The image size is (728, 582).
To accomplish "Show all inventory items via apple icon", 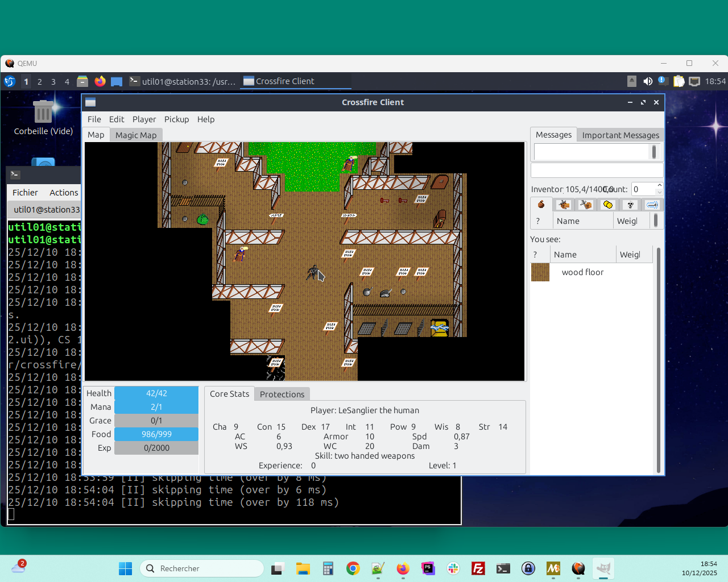I will (541, 204).
